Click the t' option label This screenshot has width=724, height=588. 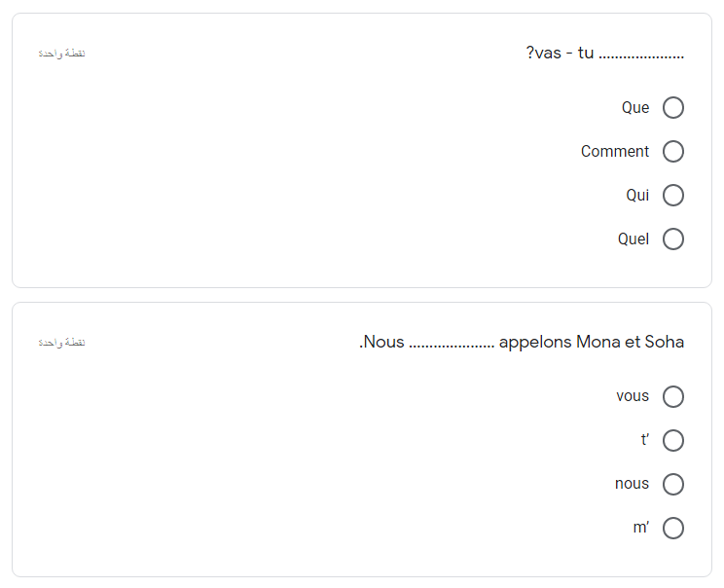(644, 440)
